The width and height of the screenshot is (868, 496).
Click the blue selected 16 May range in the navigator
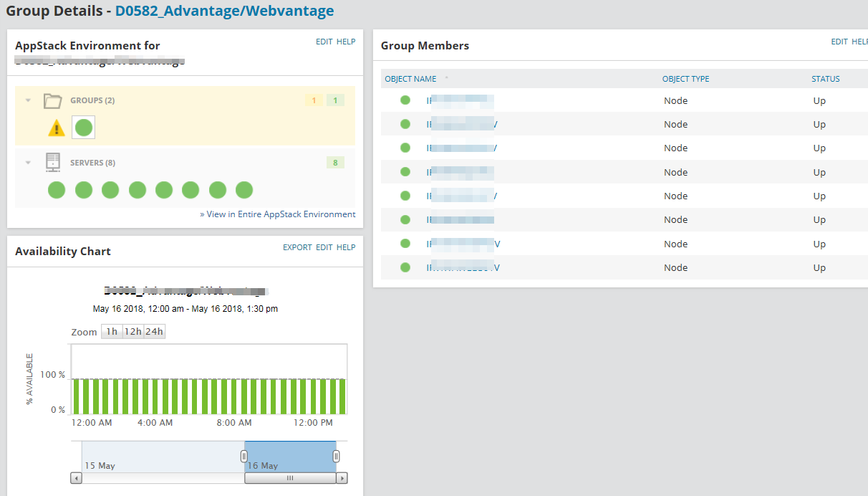point(290,457)
